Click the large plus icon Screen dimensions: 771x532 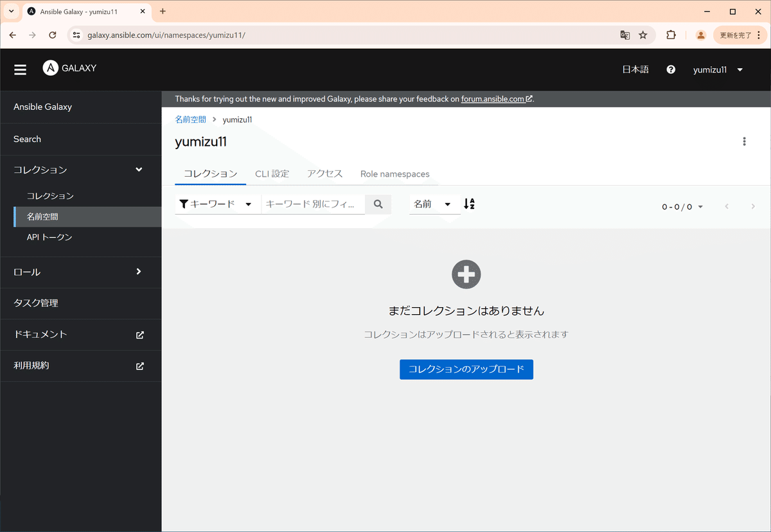click(466, 274)
